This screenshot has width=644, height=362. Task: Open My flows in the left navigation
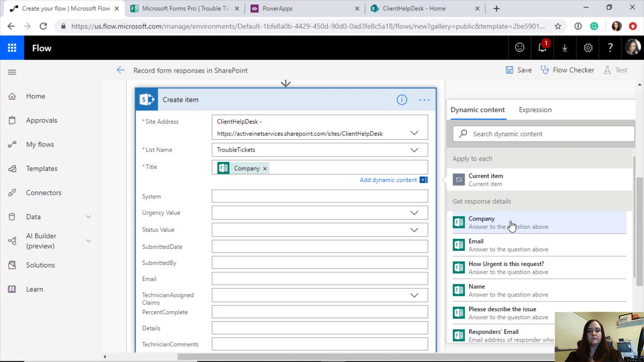point(40,144)
